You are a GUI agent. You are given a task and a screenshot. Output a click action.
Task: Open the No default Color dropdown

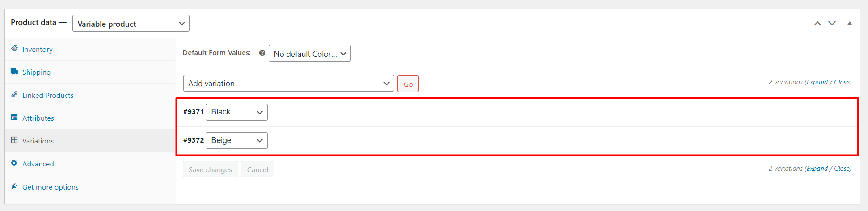(310, 53)
